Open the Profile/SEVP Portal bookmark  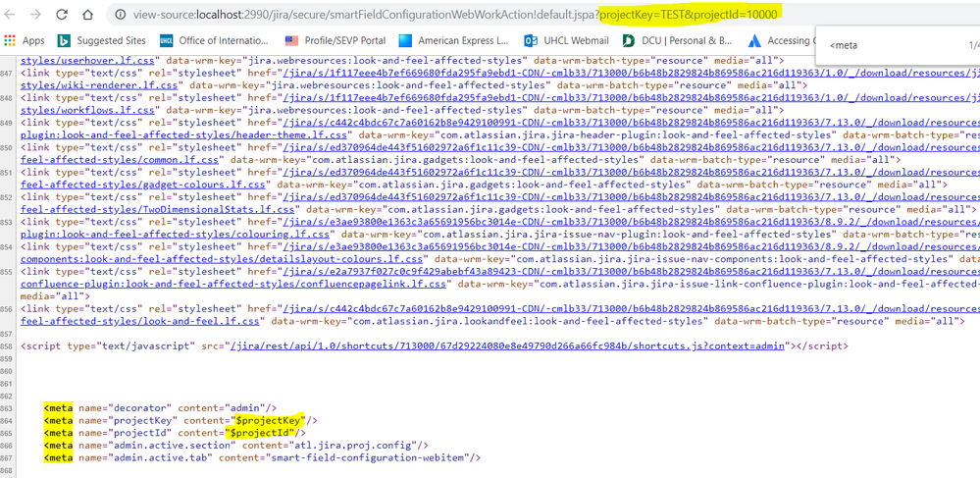point(335,40)
